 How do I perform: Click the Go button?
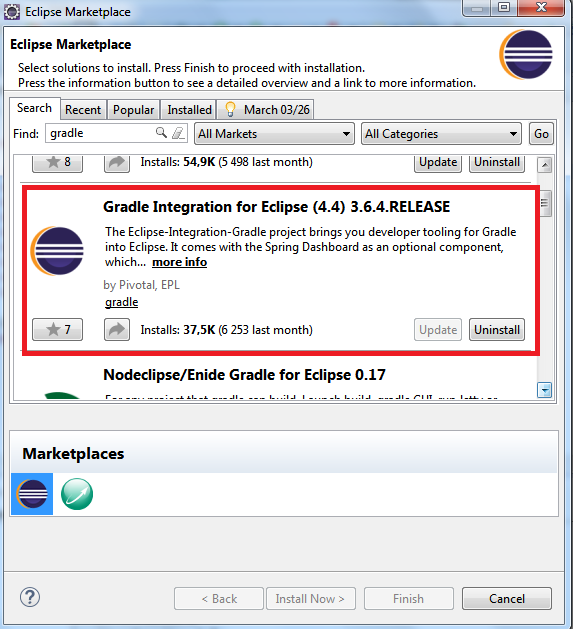click(541, 134)
